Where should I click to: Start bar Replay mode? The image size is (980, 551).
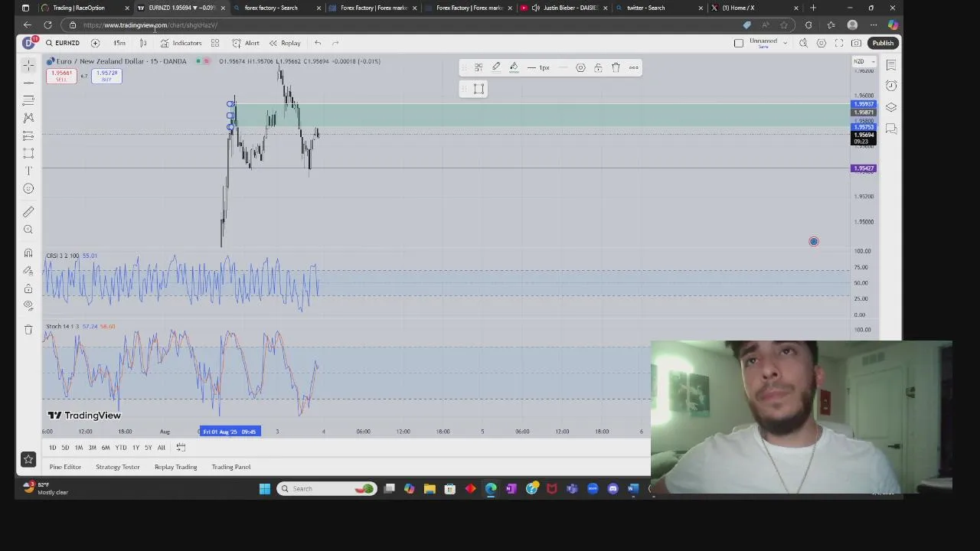(x=285, y=43)
